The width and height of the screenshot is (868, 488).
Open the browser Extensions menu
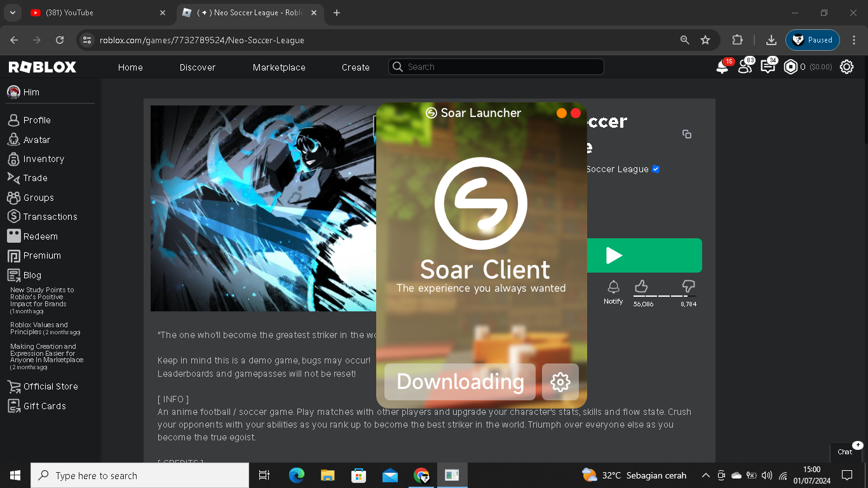point(737,40)
